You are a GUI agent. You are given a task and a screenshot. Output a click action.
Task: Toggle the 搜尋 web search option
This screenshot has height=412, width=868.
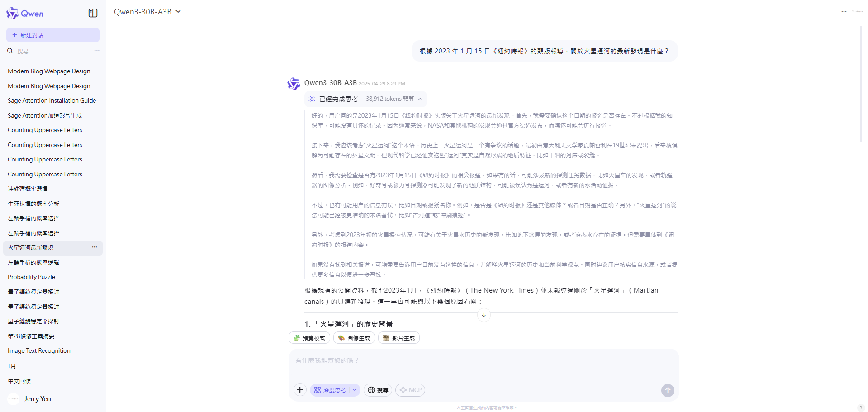tap(378, 390)
